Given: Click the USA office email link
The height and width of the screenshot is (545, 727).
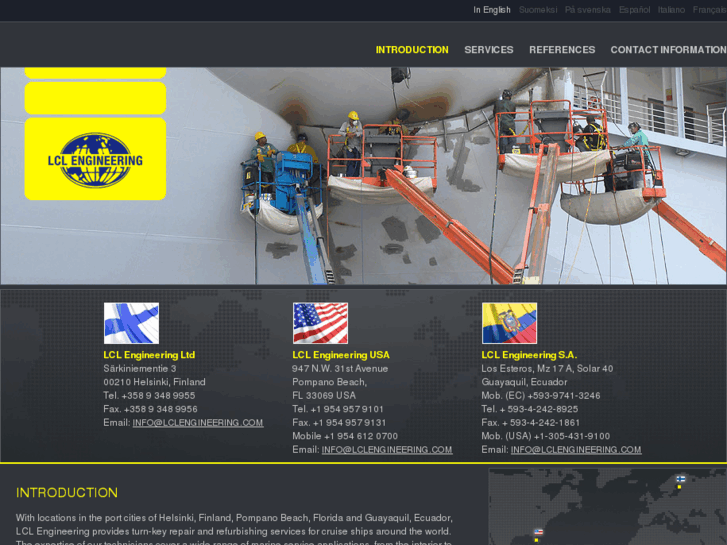Looking at the screenshot, I should pos(387,449).
